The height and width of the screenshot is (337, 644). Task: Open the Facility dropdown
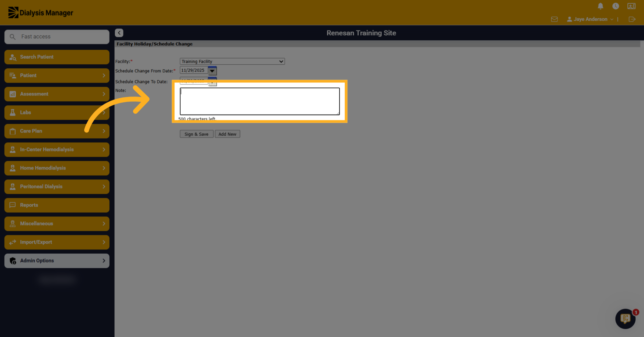(232, 61)
